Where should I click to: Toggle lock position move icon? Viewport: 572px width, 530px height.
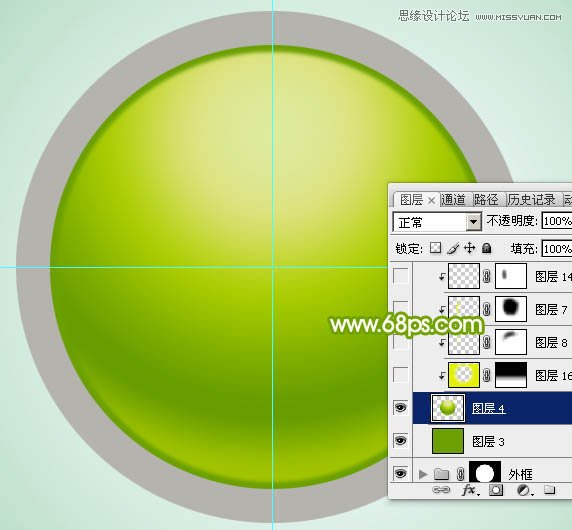click(469, 248)
